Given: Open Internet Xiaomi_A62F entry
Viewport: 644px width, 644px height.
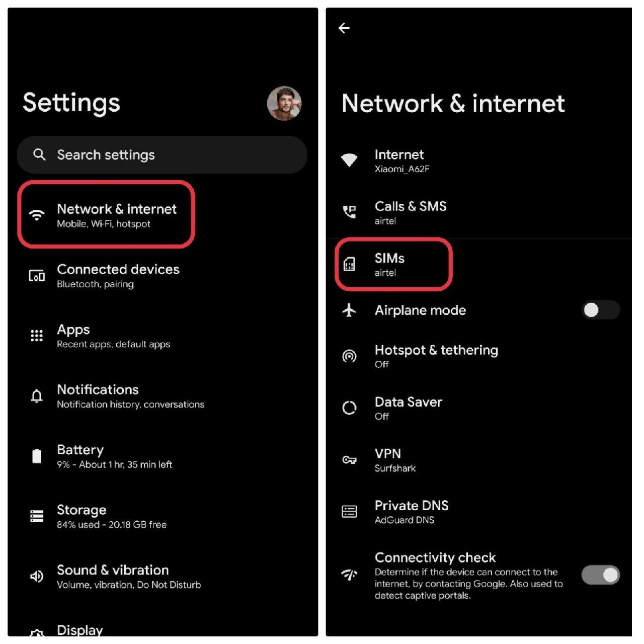Looking at the screenshot, I should pos(478,160).
